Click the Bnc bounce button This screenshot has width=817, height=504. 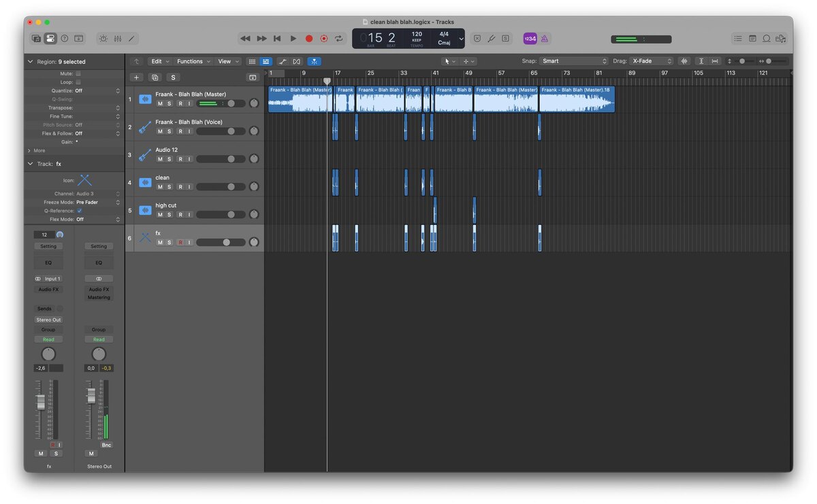tap(106, 445)
